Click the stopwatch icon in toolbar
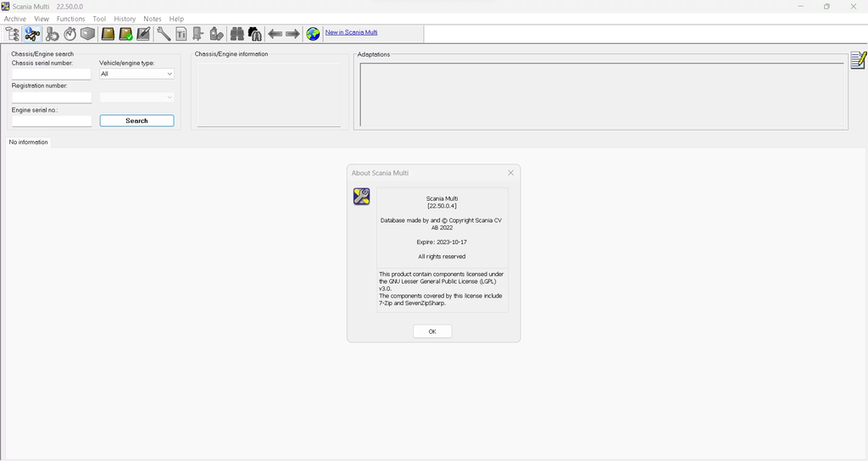 point(70,34)
